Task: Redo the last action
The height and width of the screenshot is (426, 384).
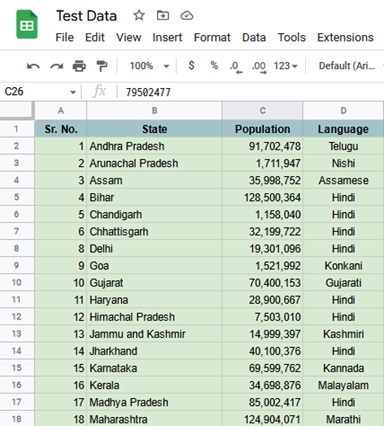Action: (56, 66)
